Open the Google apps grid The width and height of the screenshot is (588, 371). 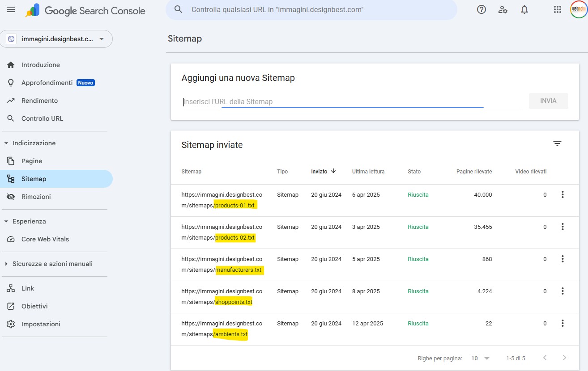[557, 9]
